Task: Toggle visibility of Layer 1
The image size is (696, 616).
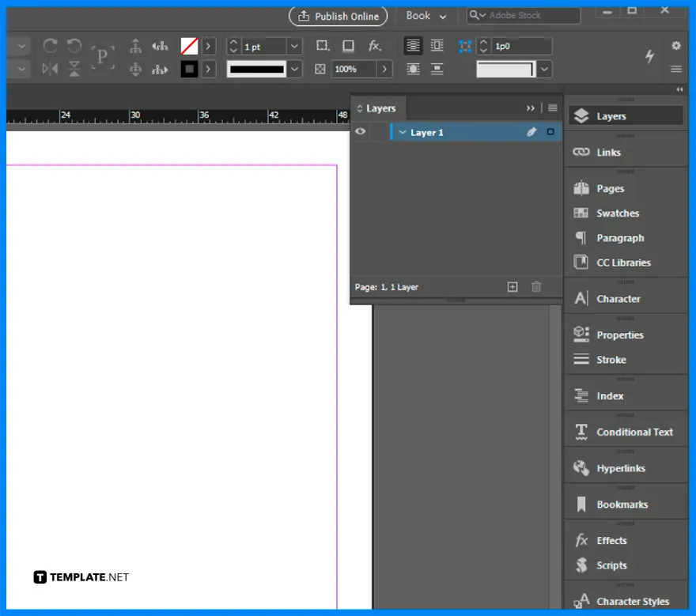Action: [360, 132]
